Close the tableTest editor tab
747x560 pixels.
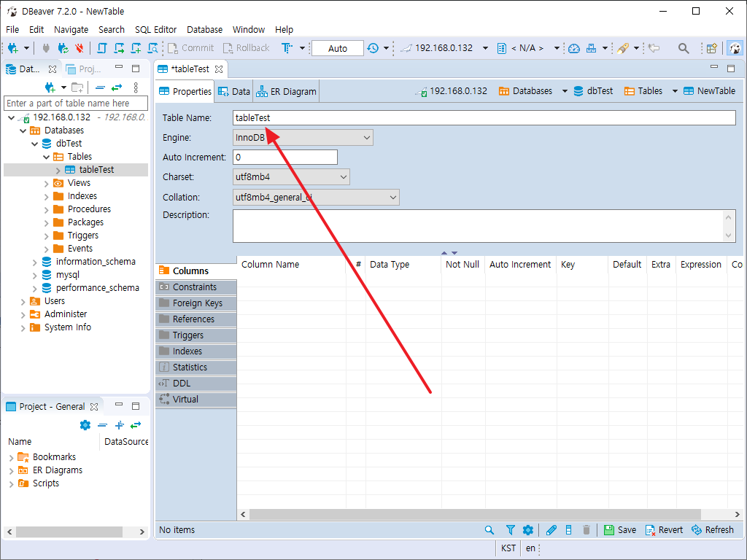coord(219,69)
